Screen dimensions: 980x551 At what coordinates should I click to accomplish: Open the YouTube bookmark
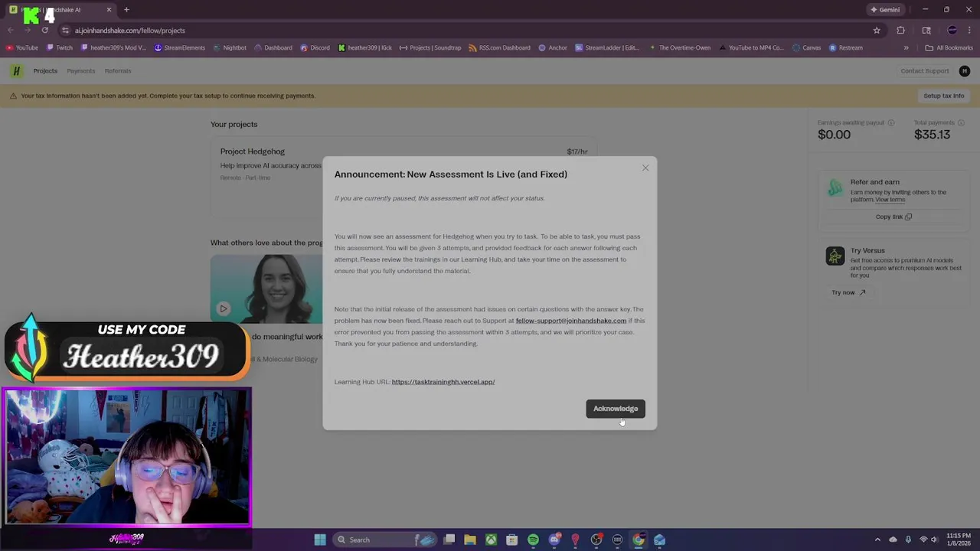tap(22, 47)
